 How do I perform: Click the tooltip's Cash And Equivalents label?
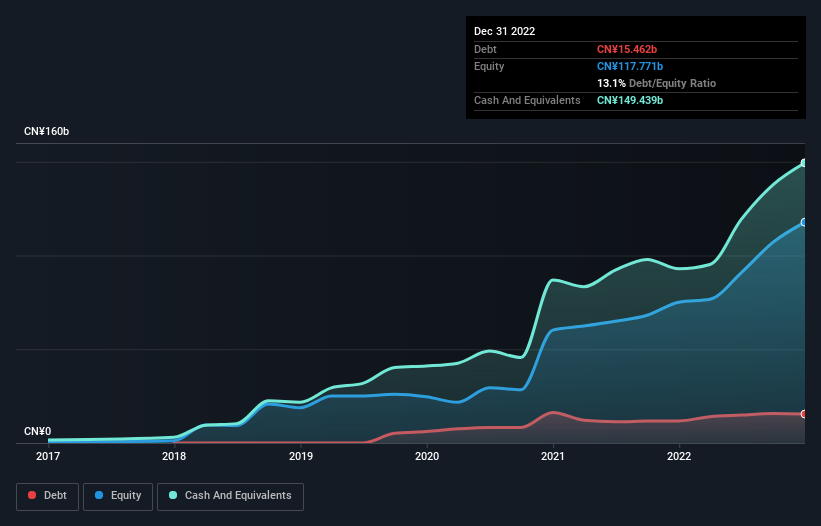pos(527,100)
